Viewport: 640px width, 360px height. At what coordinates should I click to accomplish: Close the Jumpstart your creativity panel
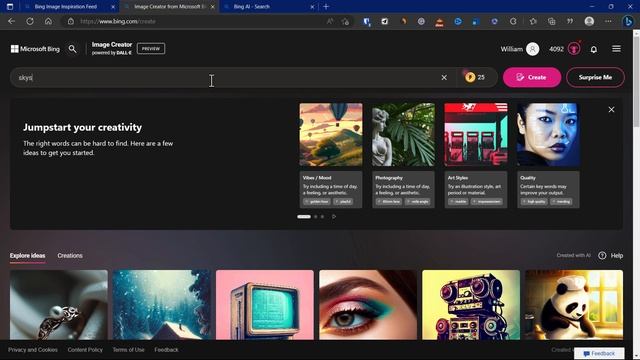pos(611,109)
